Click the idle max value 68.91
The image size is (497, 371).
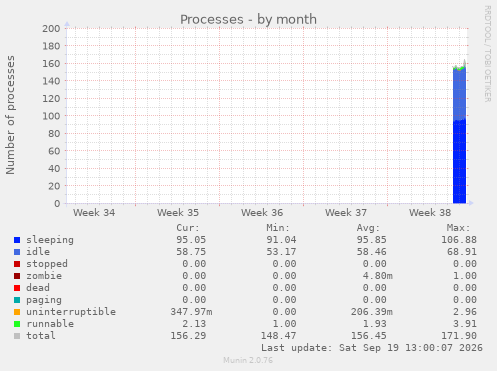click(x=462, y=252)
